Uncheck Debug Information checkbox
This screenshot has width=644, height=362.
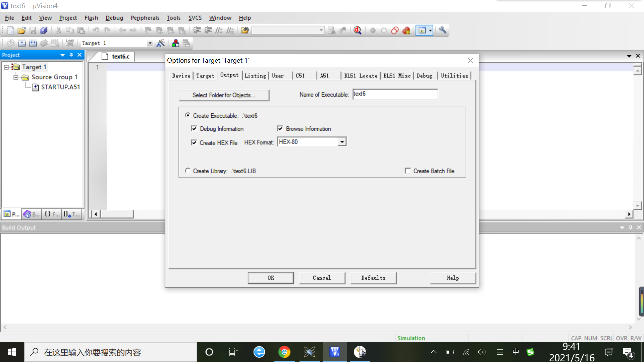click(x=194, y=129)
